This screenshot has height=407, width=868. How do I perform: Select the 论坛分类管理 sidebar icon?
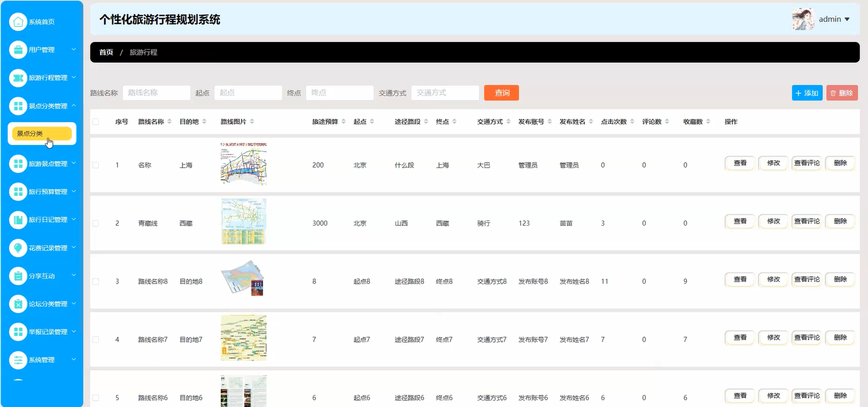point(19,304)
